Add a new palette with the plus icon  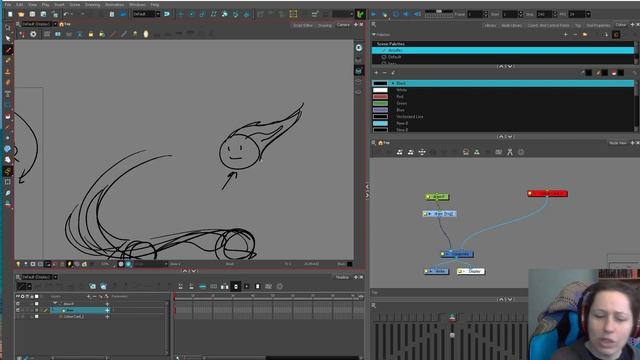[566, 35]
